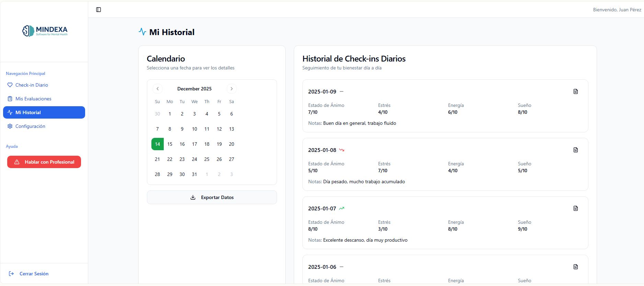Open Check-in Diario from sidebar
The width and height of the screenshot is (644, 286).
32,85
